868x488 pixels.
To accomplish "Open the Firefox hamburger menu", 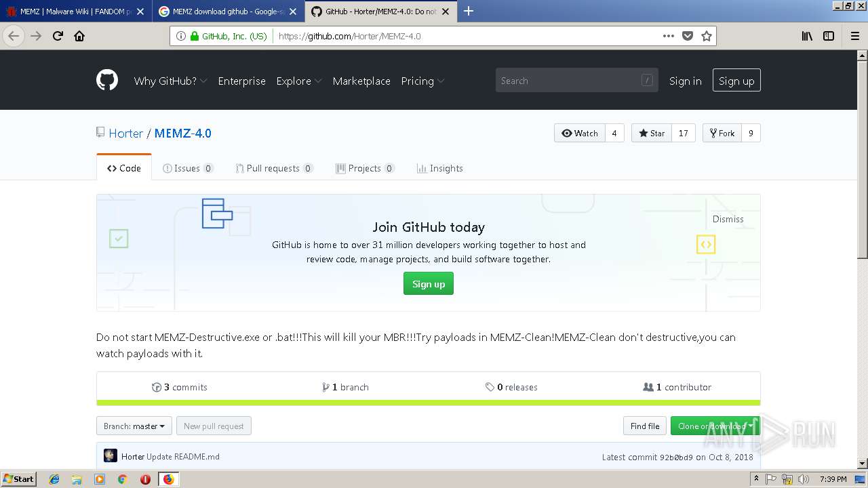I will click(x=855, y=36).
